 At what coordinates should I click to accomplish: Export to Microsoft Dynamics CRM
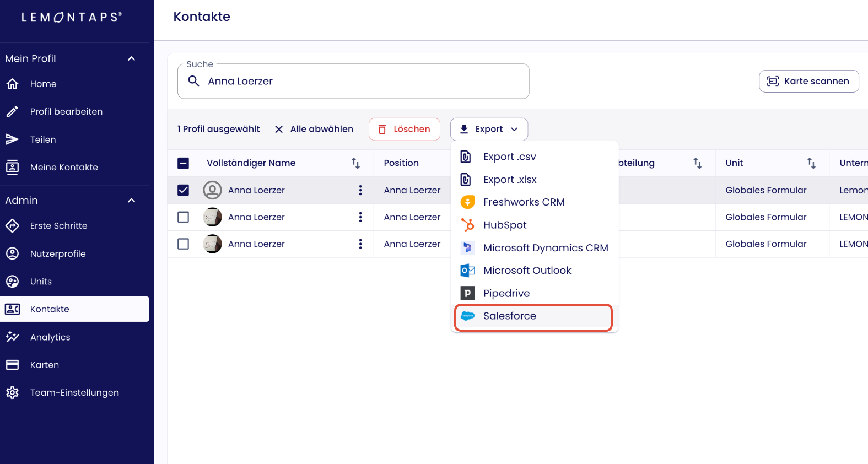(535, 248)
